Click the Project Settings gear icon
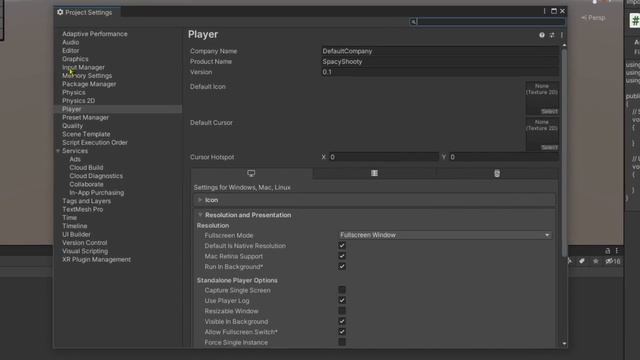This screenshot has width=640, height=360. (60, 12)
